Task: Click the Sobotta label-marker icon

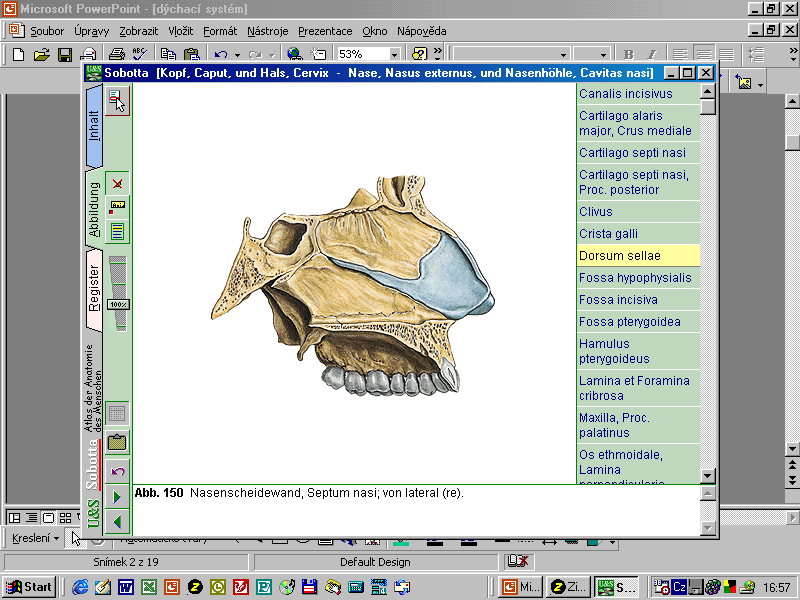Action: 117,207
